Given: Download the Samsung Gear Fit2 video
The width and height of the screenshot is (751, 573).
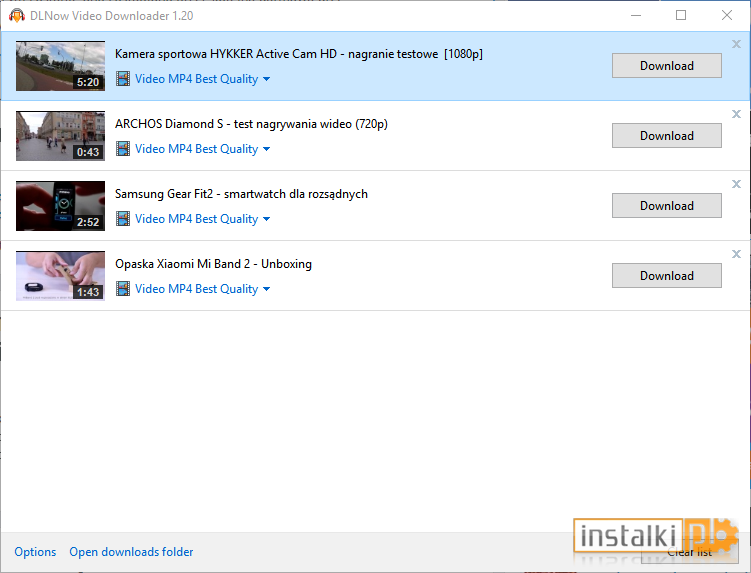Looking at the screenshot, I should (x=667, y=206).
